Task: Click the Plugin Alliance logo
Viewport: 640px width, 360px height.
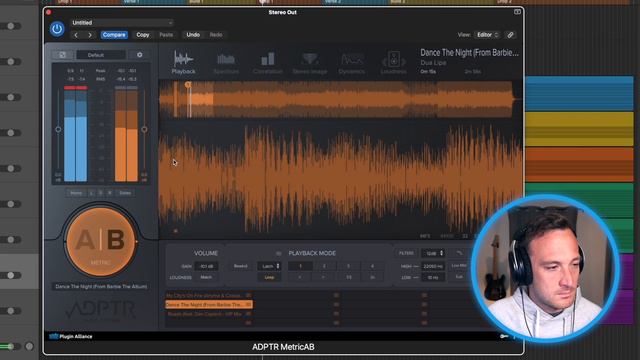Action: pyautogui.click(x=71, y=336)
